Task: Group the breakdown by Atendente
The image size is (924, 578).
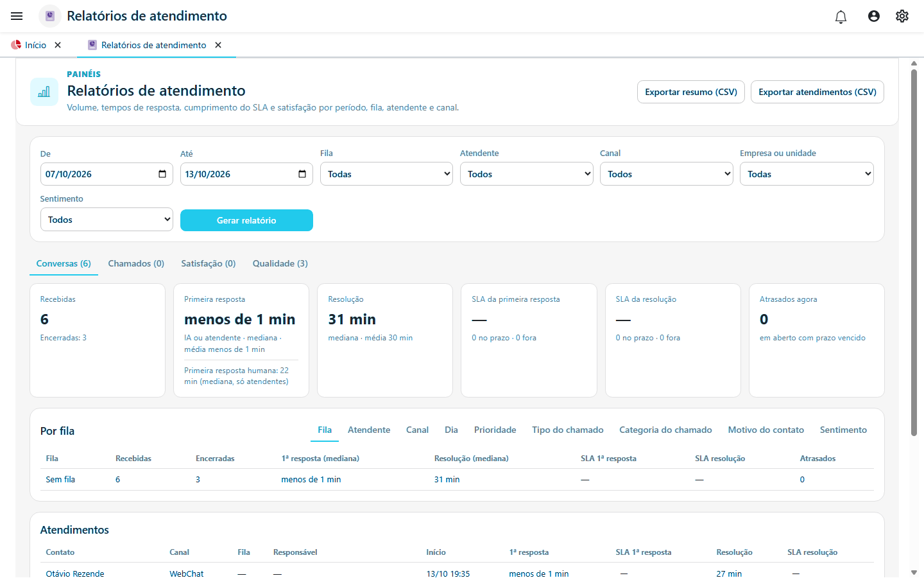Action: 369,430
